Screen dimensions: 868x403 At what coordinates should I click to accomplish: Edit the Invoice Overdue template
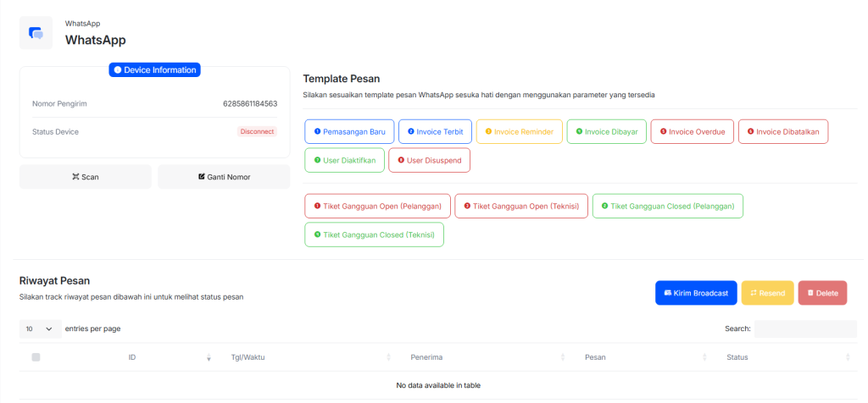(693, 131)
